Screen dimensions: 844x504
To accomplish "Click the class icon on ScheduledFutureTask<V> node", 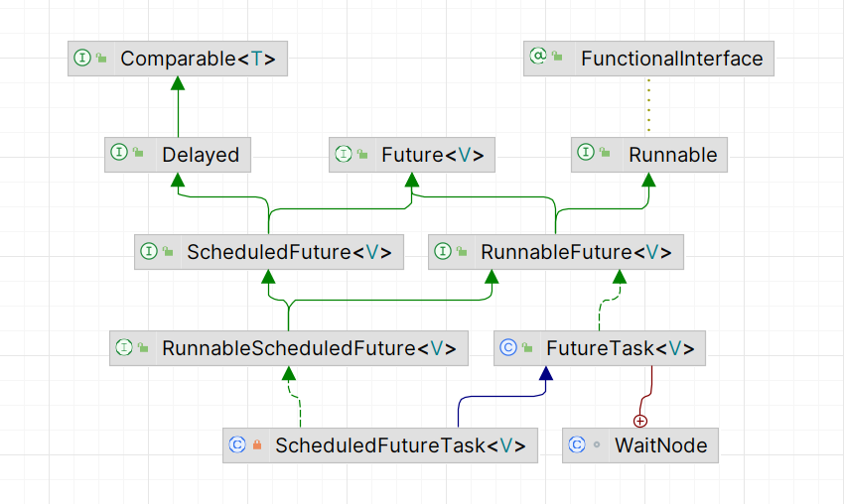I will coord(236,445).
